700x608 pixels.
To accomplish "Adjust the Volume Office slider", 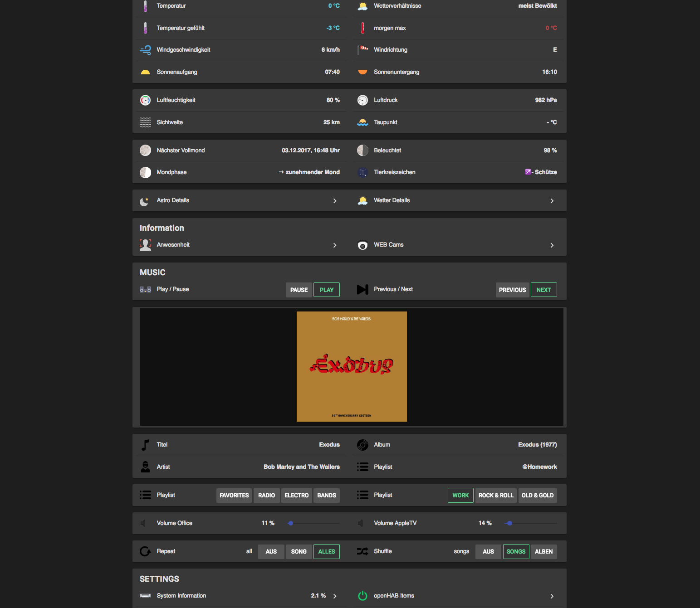I will click(x=313, y=523).
